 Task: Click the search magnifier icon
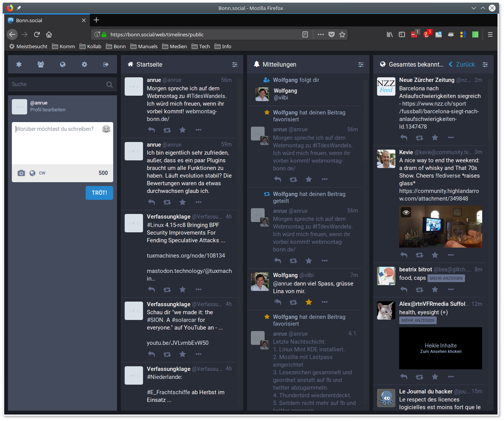109,85
